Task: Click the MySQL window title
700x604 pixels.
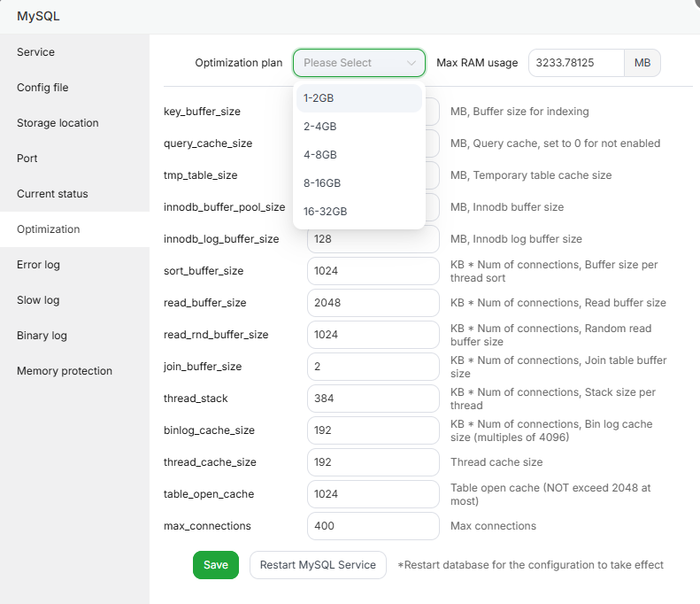Action: [38, 17]
